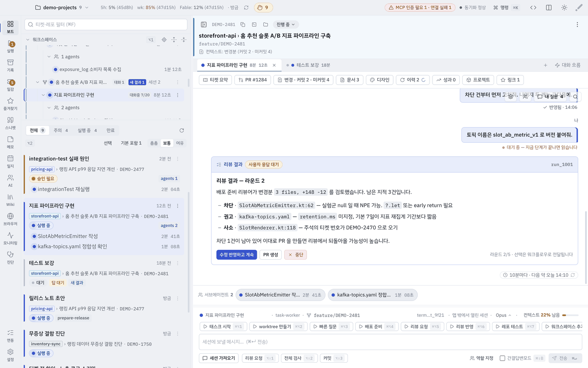Viewport: 588px width, 368px height.
Task: Click the 역할 지정 button
Action: [481, 358]
